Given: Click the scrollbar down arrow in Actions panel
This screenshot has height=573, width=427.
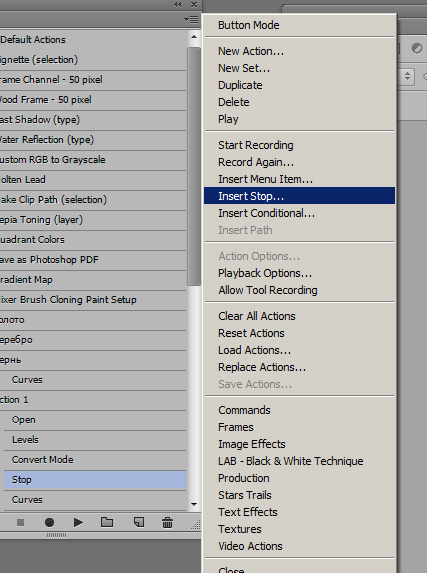Looking at the screenshot, I should tap(194, 504).
